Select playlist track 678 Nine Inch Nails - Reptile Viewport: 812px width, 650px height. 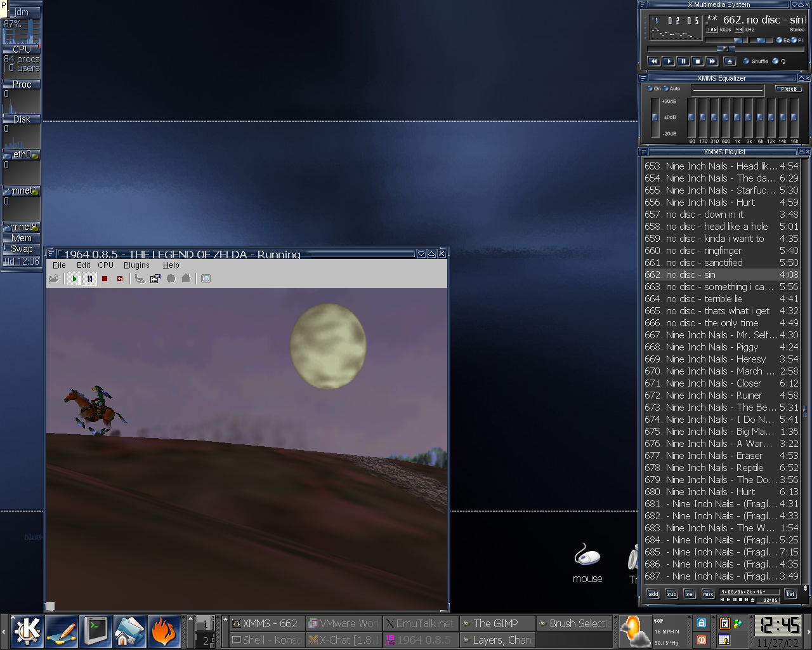pyautogui.click(x=721, y=468)
